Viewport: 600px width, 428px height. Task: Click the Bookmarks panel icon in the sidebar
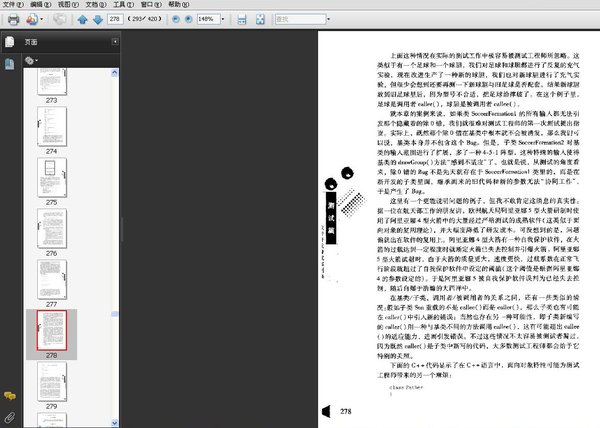click(x=10, y=64)
